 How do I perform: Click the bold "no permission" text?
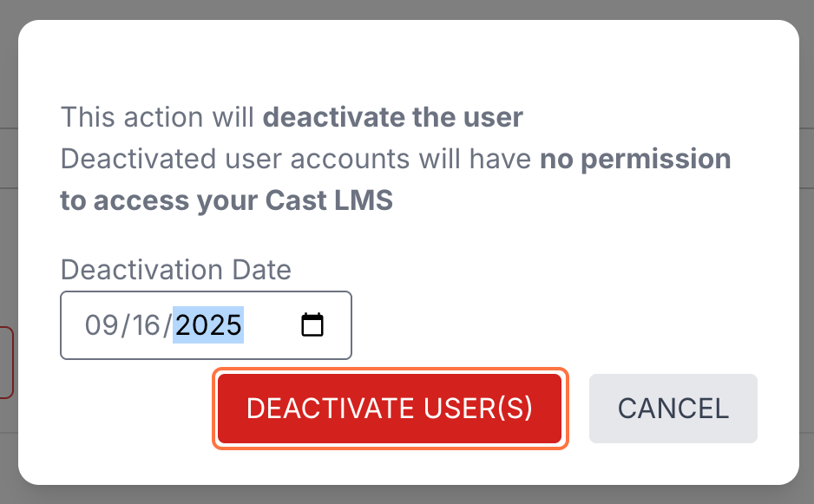(635, 160)
